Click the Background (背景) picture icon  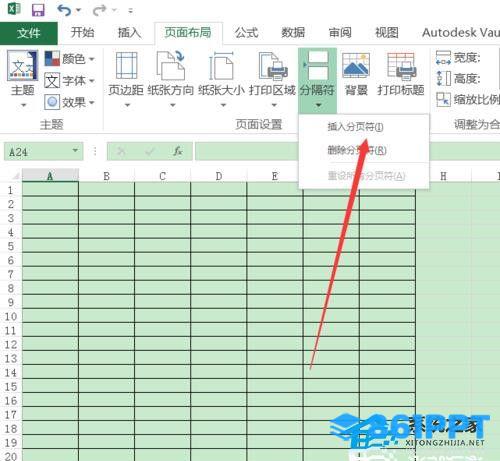pos(356,65)
